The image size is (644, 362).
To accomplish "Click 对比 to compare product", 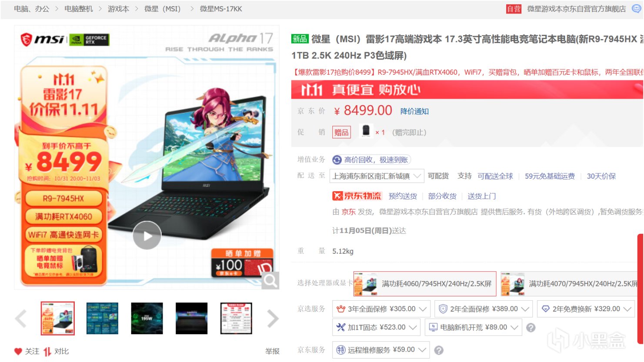I will (62, 351).
